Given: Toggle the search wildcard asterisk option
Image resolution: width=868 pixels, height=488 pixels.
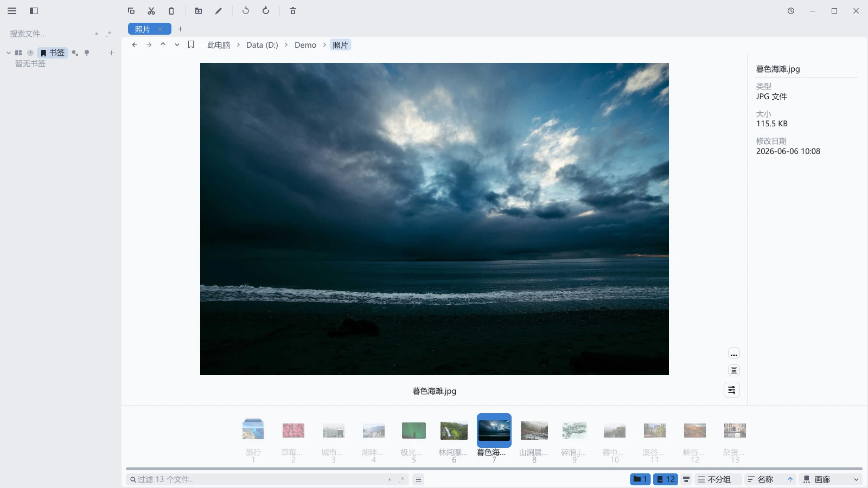Looking at the screenshot, I should click(x=97, y=34).
